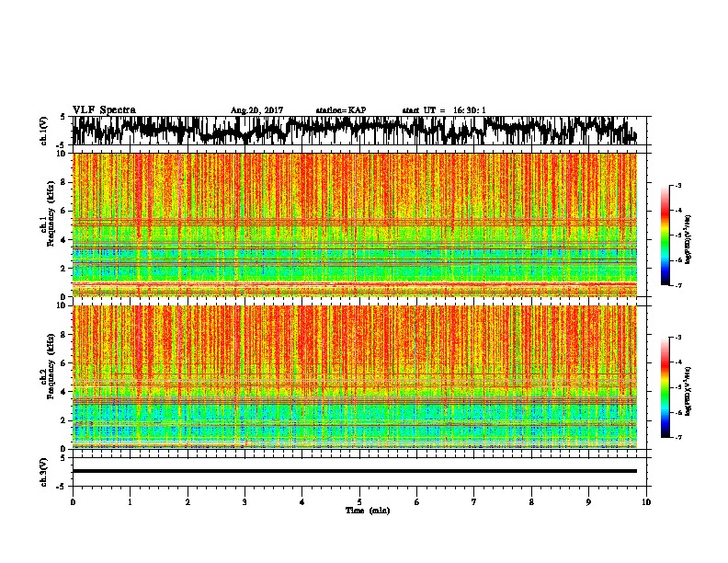The height and width of the screenshot is (563, 728).
Task: Click the "6" tick on ch.1 frequency axis
Action: pos(65,212)
